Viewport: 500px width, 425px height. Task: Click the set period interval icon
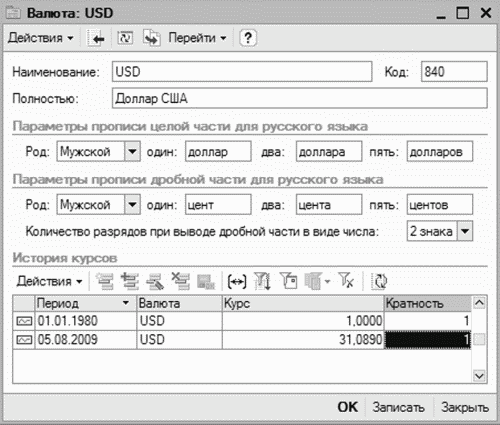[237, 281]
